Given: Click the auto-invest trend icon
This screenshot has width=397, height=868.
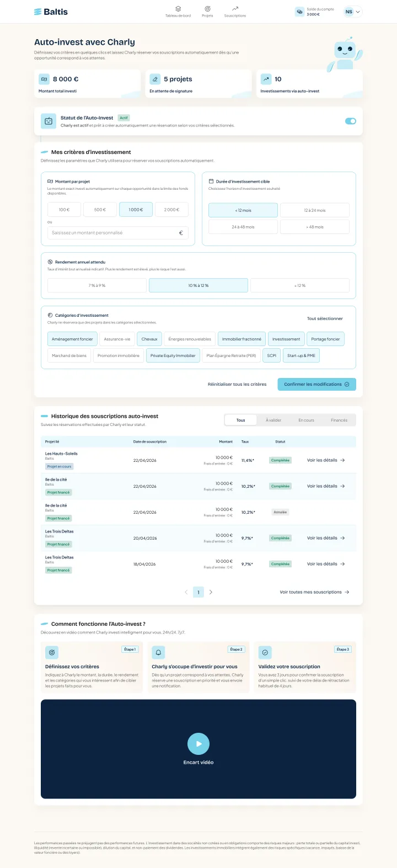Looking at the screenshot, I should coord(266,79).
